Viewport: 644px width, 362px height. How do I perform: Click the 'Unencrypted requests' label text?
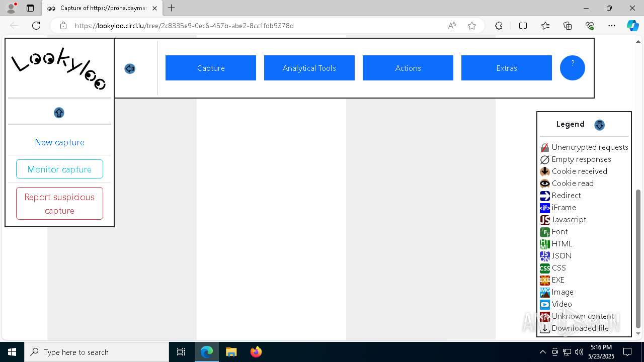pos(590,147)
